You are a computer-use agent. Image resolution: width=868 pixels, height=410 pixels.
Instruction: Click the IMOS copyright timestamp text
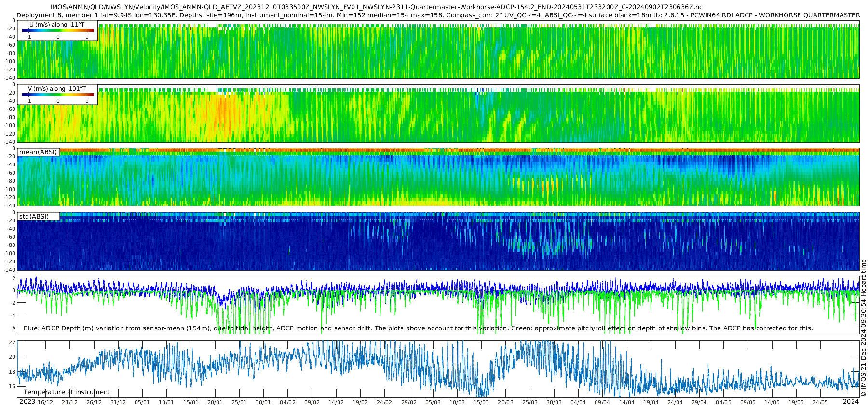864,328
